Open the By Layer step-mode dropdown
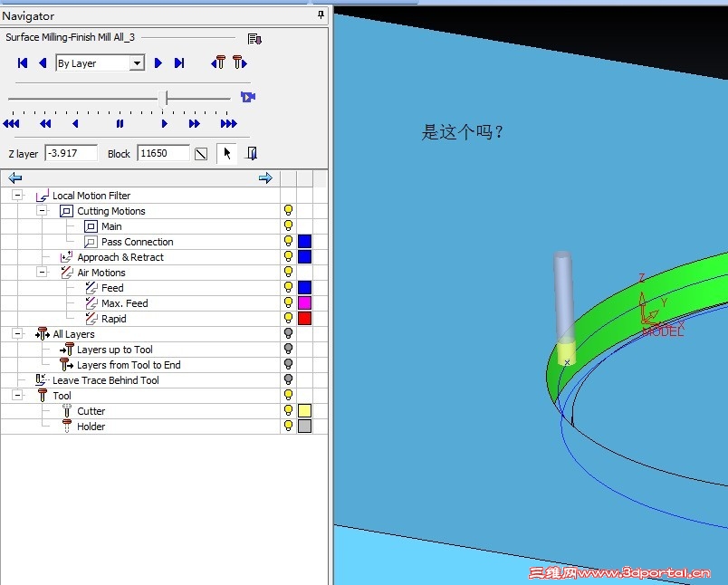Screen dimensions: 728x585 pyautogui.click(x=137, y=63)
